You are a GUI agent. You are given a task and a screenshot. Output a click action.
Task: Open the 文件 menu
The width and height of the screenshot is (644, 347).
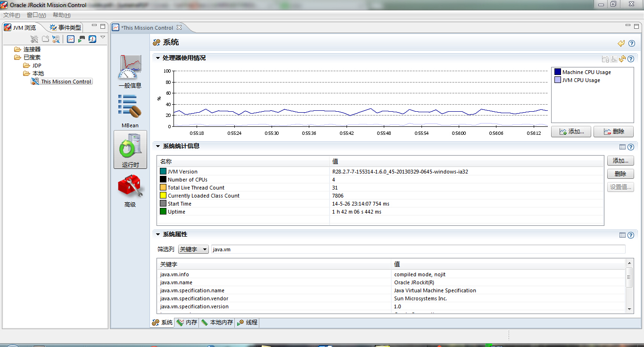(11, 15)
